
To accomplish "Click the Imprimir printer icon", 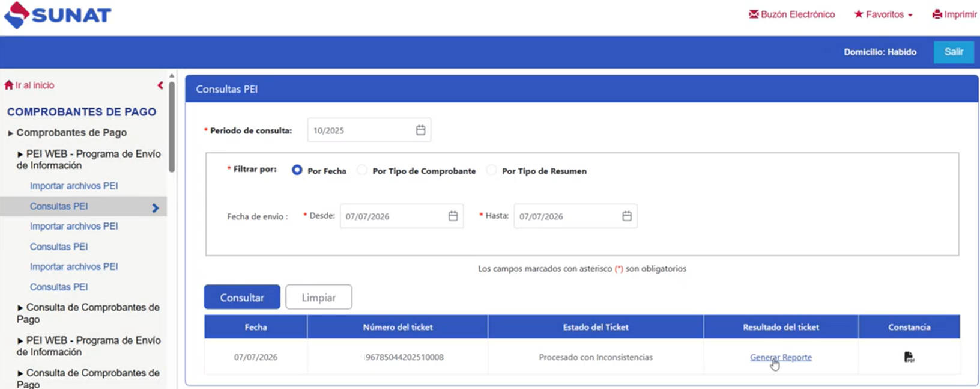I will tap(937, 14).
